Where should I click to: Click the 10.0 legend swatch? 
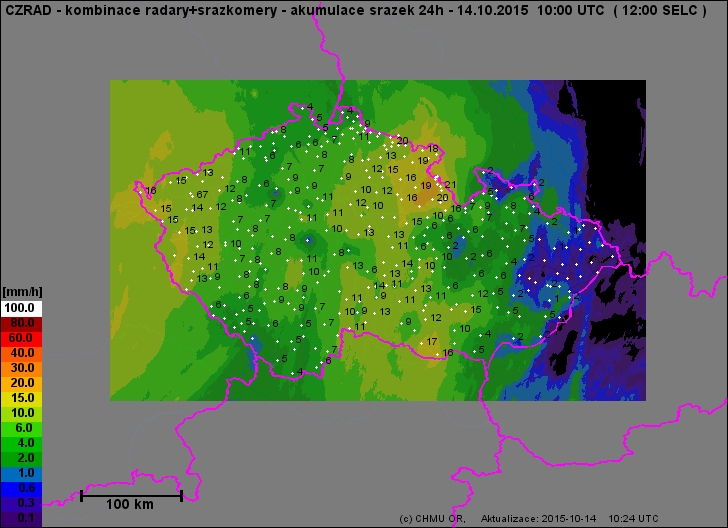coord(22,413)
